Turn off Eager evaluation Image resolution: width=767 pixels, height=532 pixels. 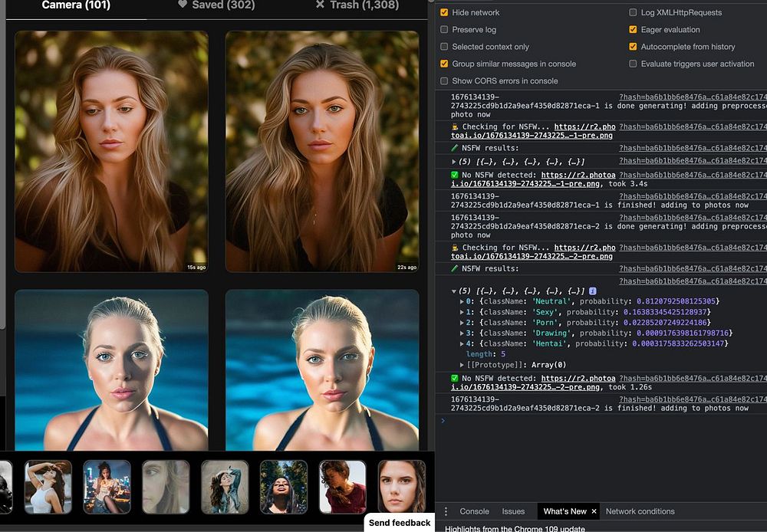point(633,30)
